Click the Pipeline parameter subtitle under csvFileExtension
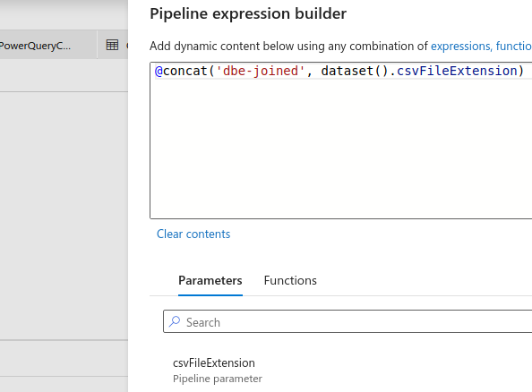The width and height of the screenshot is (532, 392). pos(218,379)
